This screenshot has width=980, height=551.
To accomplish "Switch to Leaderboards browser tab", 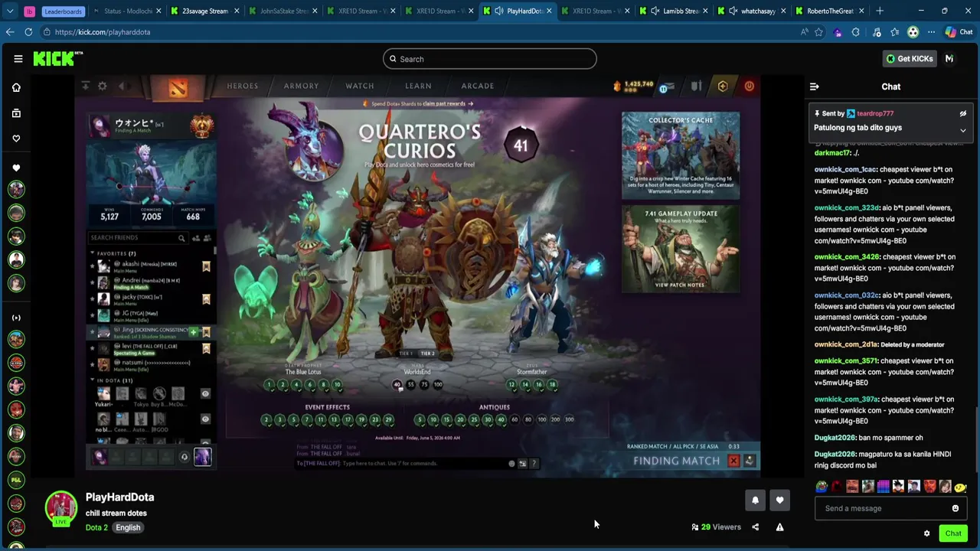I will point(63,11).
